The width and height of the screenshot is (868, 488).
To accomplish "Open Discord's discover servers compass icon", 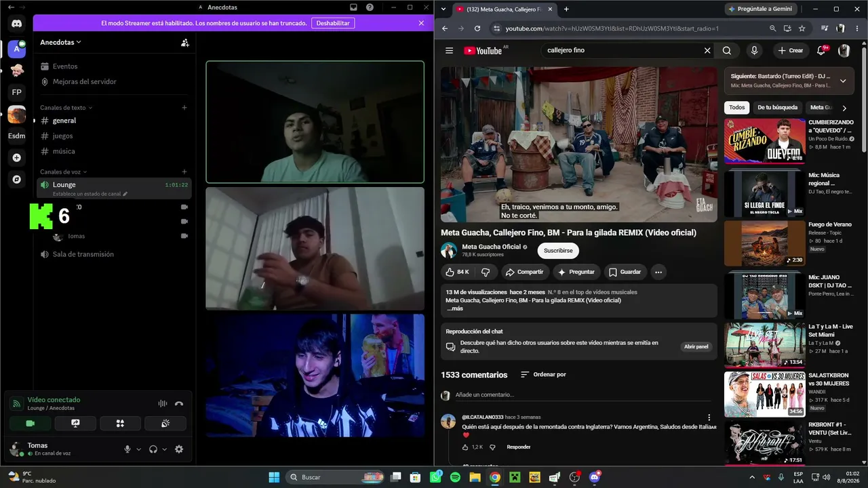I will [x=16, y=180].
